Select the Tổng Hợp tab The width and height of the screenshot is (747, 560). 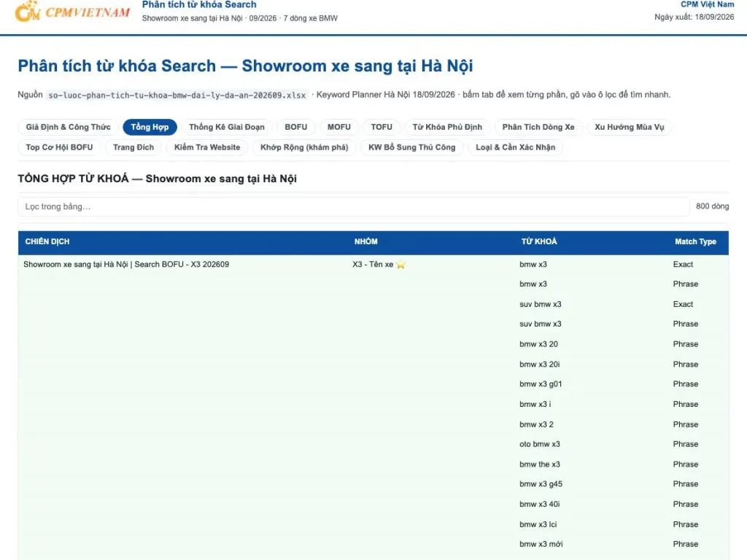click(x=150, y=127)
